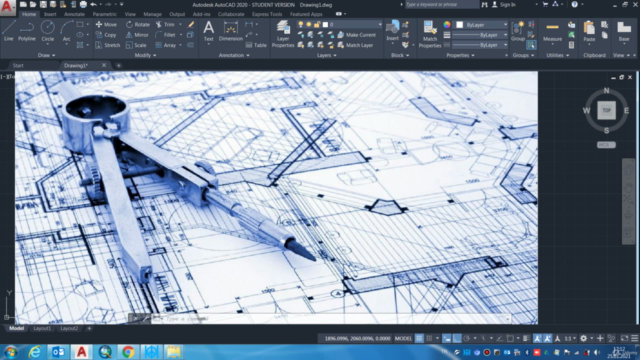The height and width of the screenshot is (360, 640).
Task: Expand the Layers panel
Action: click(x=327, y=55)
